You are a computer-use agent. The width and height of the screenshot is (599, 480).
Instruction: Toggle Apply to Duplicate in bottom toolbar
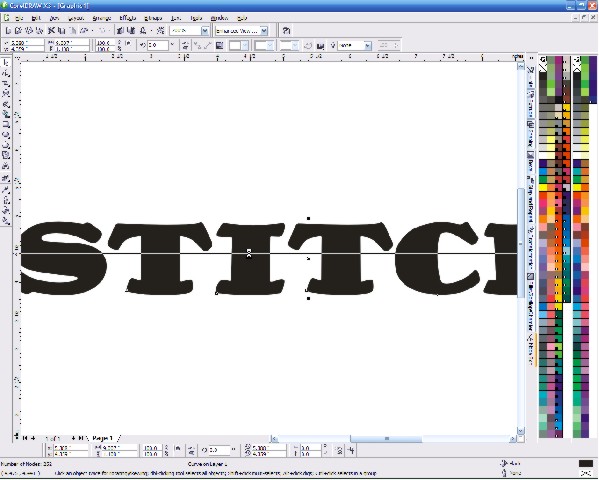coord(339,451)
